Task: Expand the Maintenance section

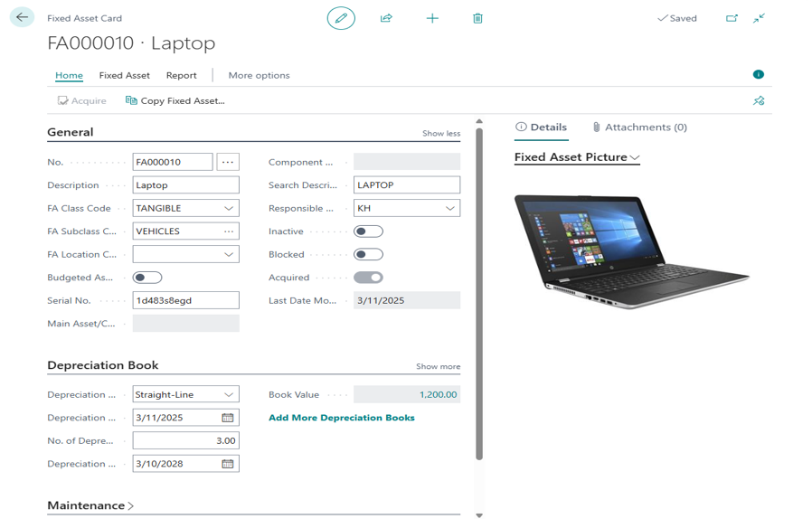Action: [x=90, y=505]
